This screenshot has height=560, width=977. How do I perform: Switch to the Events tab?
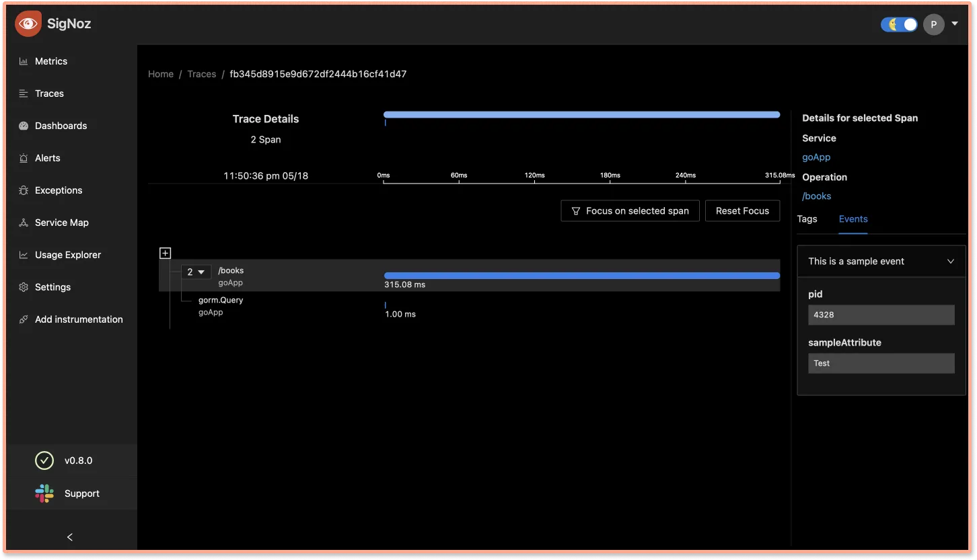(x=853, y=219)
